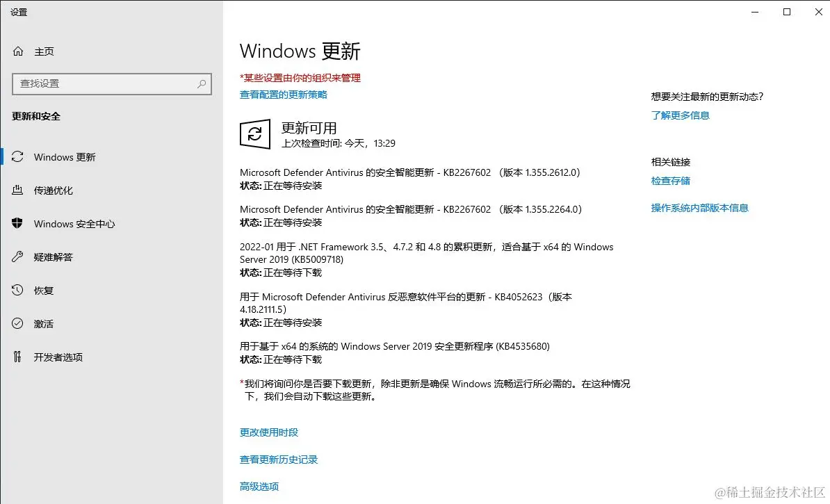Screen dimensions: 830x504
Task: Click the 我们将询问你是否要下载更新 note
Action: (x=435, y=390)
